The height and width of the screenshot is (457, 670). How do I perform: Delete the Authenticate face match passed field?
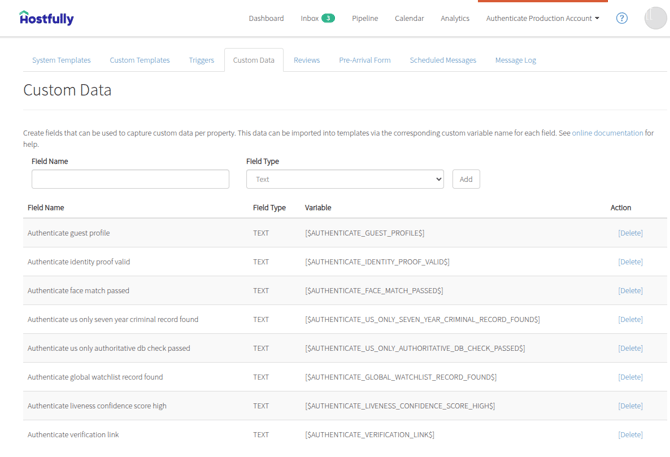click(x=630, y=290)
